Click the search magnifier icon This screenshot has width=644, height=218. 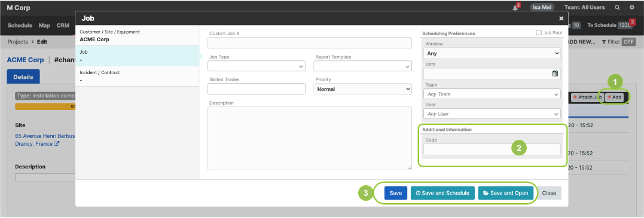tap(617, 7)
